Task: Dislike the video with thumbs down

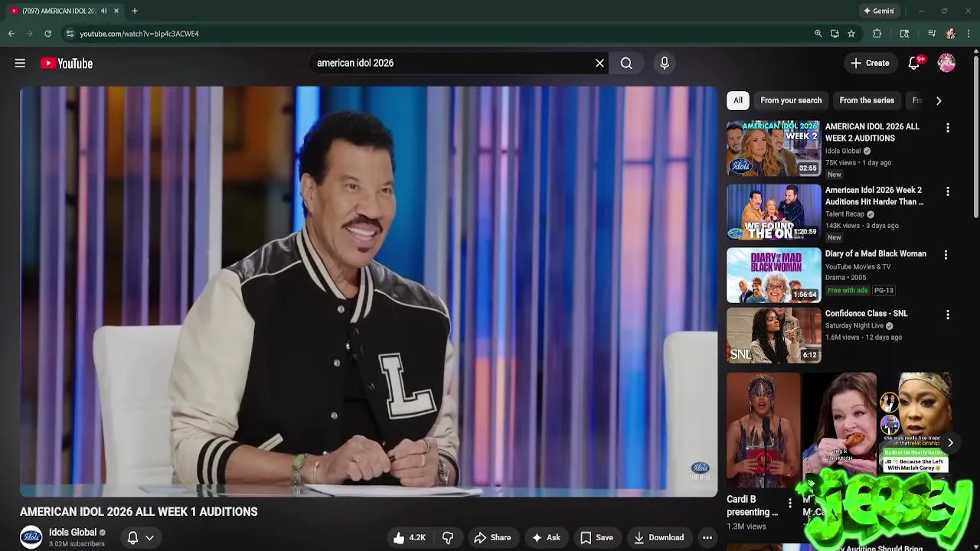Action: tap(448, 538)
